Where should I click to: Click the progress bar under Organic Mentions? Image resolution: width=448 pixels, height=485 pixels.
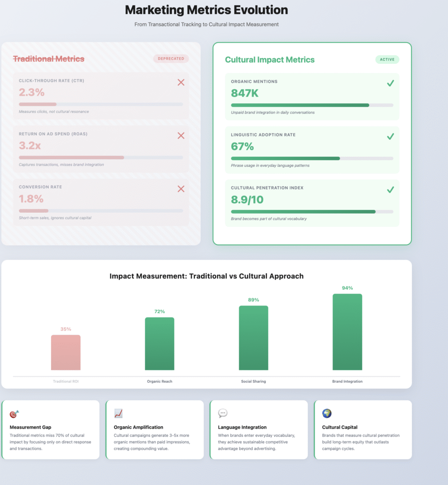[312, 105]
